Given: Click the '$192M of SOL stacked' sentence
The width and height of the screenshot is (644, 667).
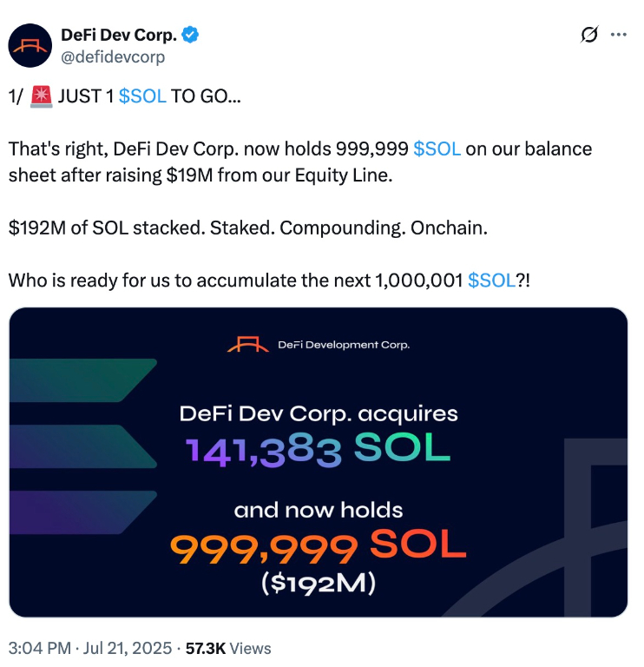Looking at the screenshot, I should (x=246, y=228).
